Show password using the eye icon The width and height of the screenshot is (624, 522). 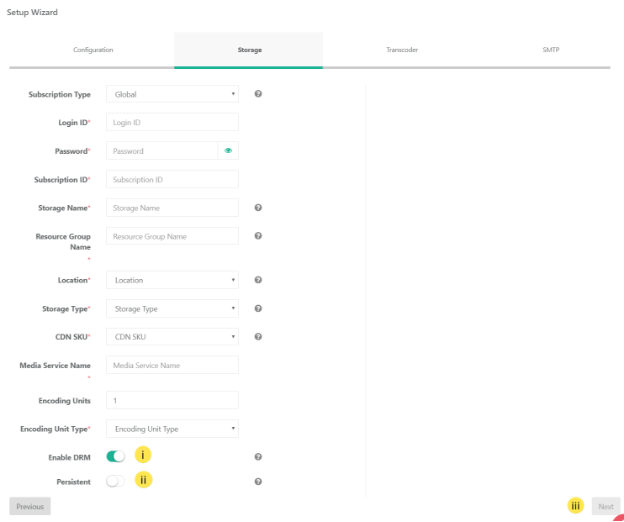tap(228, 151)
